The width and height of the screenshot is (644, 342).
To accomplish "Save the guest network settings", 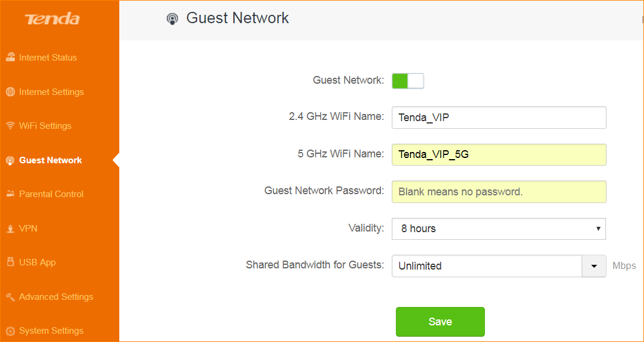I will (440, 322).
